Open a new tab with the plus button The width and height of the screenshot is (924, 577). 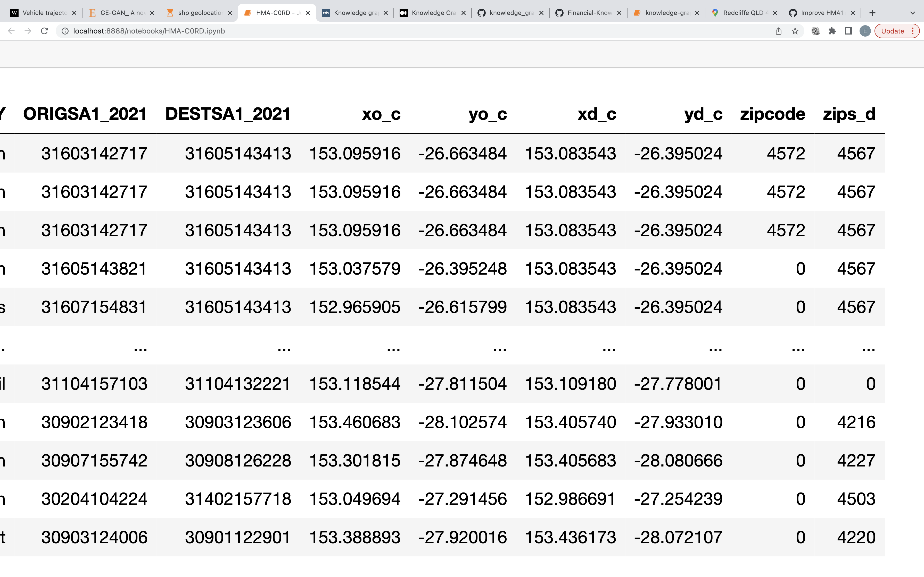pos(872,13)
